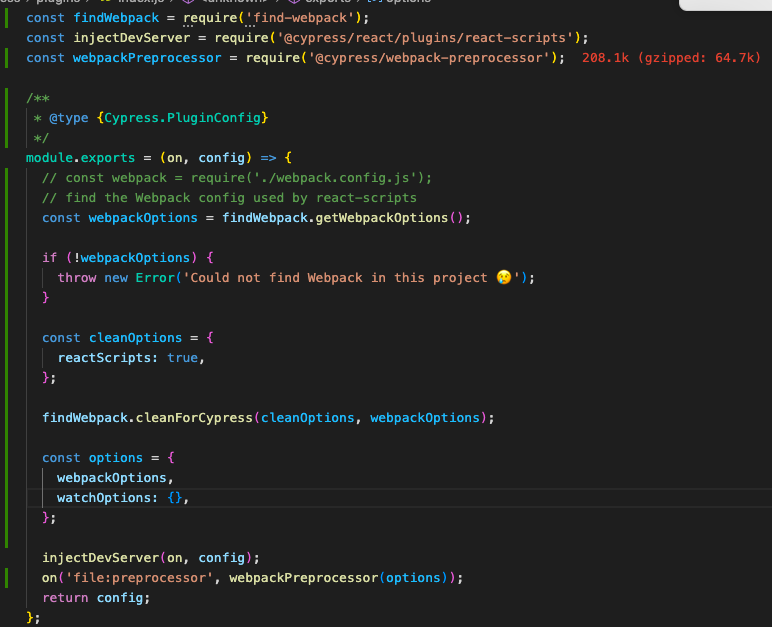Click injectDevServer in its const declaration
Image resolution: width=772 pixels, height=627 pixels.
(x=132, y=38)
